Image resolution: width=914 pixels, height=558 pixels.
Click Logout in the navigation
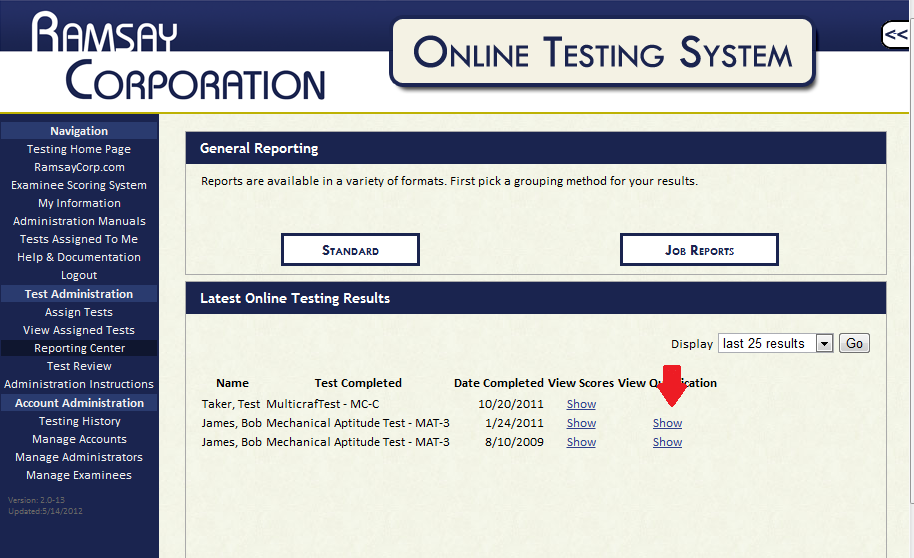(x=79, y=275)
